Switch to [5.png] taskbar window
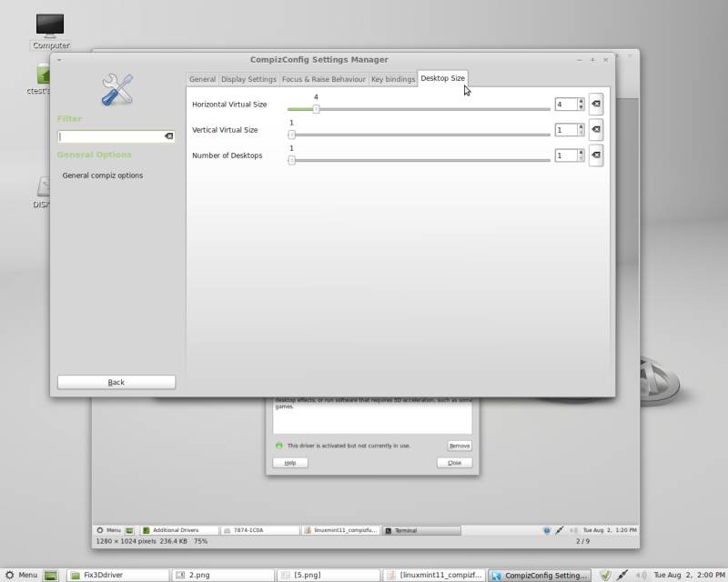Viewport: 728px width, 582px height. (329, 575)
